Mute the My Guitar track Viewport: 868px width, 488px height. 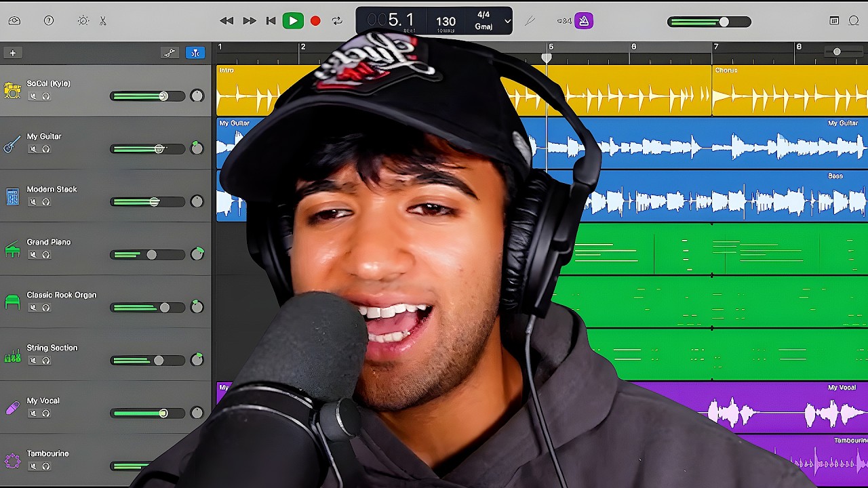point(33,149)
